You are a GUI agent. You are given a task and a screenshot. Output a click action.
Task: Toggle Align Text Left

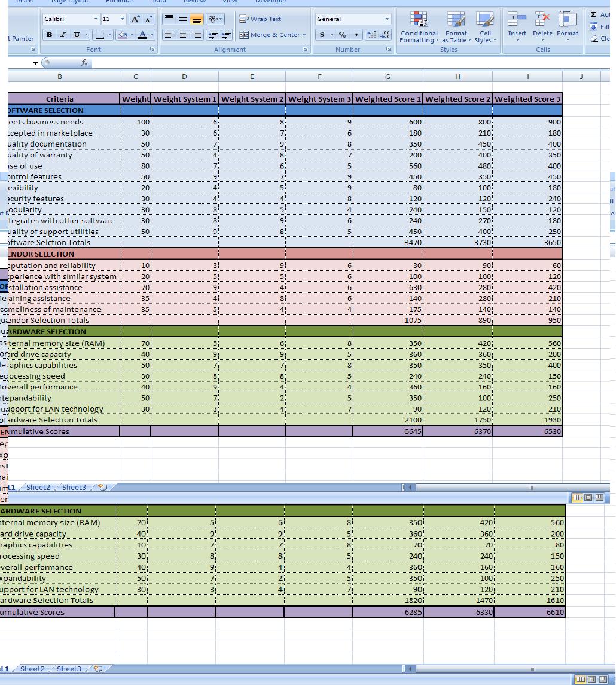(x=169, y=35)
